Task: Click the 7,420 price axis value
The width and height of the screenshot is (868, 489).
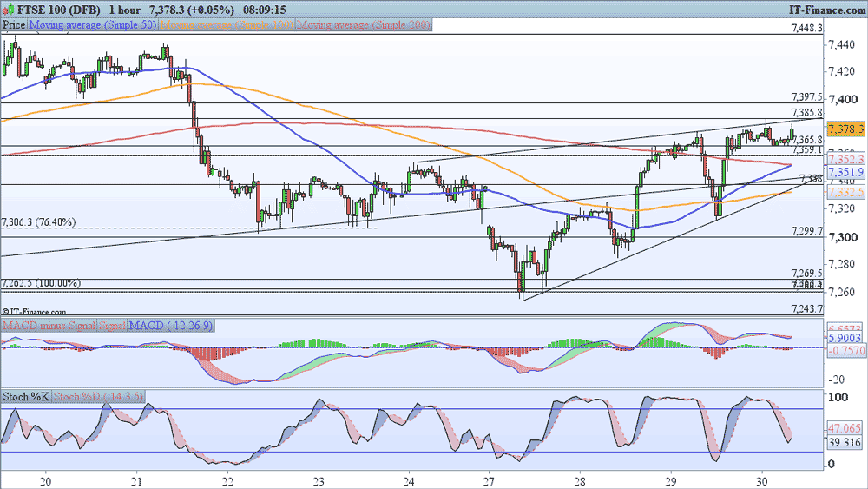Action: (841, 71)
